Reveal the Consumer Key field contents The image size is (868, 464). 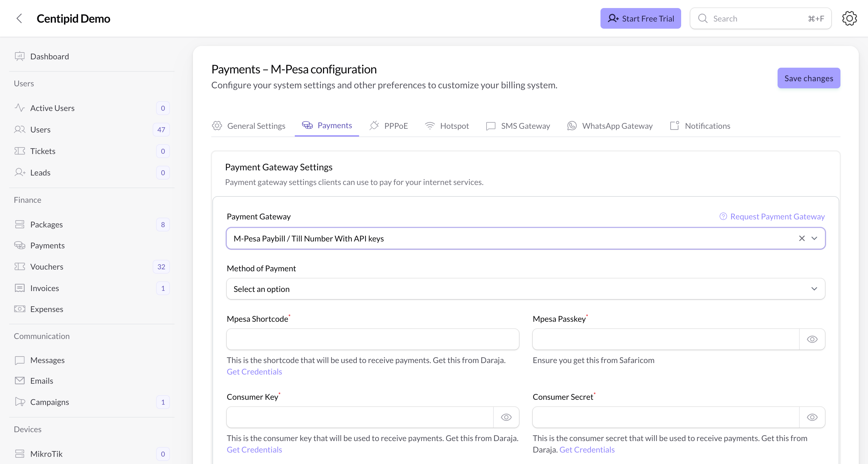coord(506,417)
